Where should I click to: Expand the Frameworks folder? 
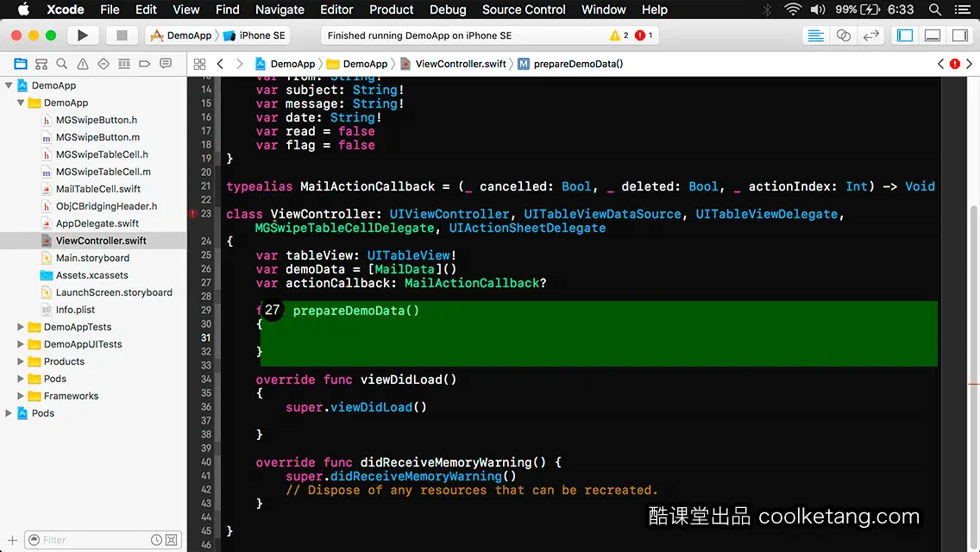pos(21,396)
